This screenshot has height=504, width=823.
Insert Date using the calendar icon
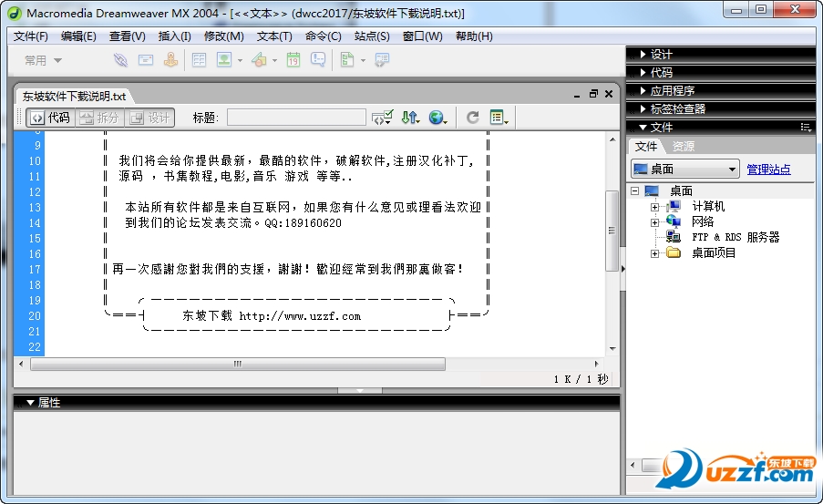click(293, 60)
